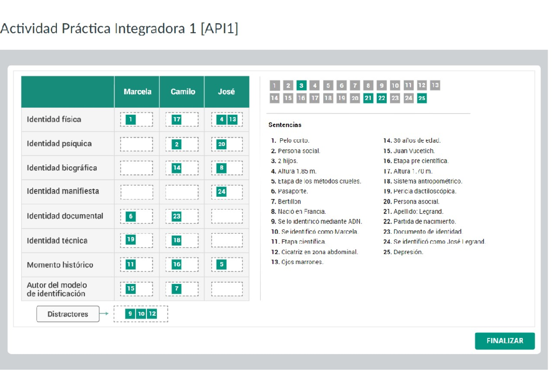554x392 pixels.
Task: Select green tile 21 in the number palette
Action: pos(368,98)
